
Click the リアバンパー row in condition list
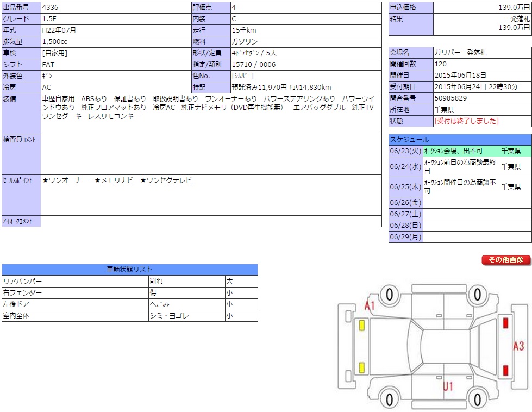[75, 282]
